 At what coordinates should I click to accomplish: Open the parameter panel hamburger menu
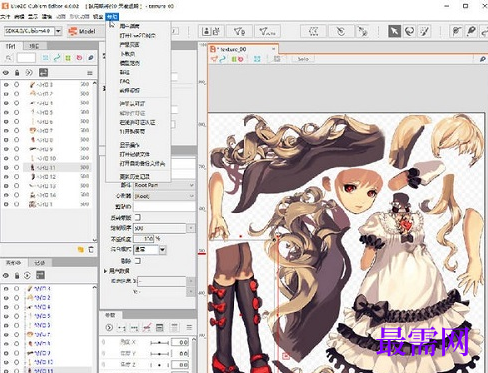tap(189, 328)
